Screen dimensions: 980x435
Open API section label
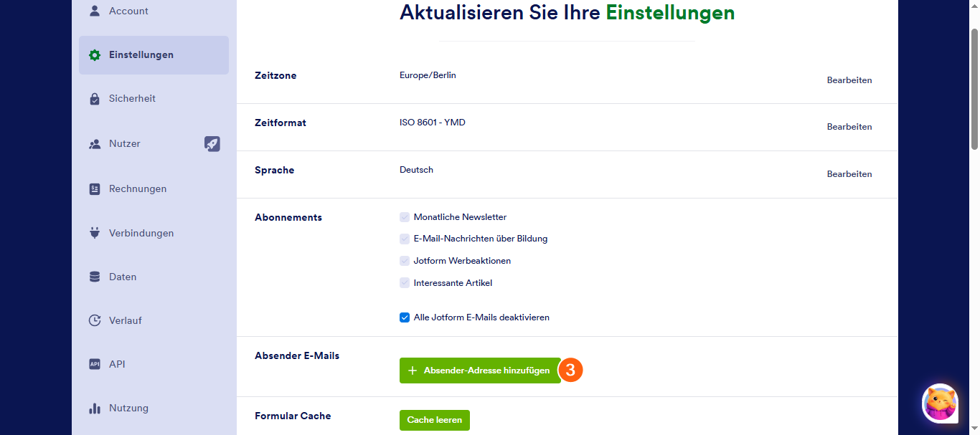point(117,364)
